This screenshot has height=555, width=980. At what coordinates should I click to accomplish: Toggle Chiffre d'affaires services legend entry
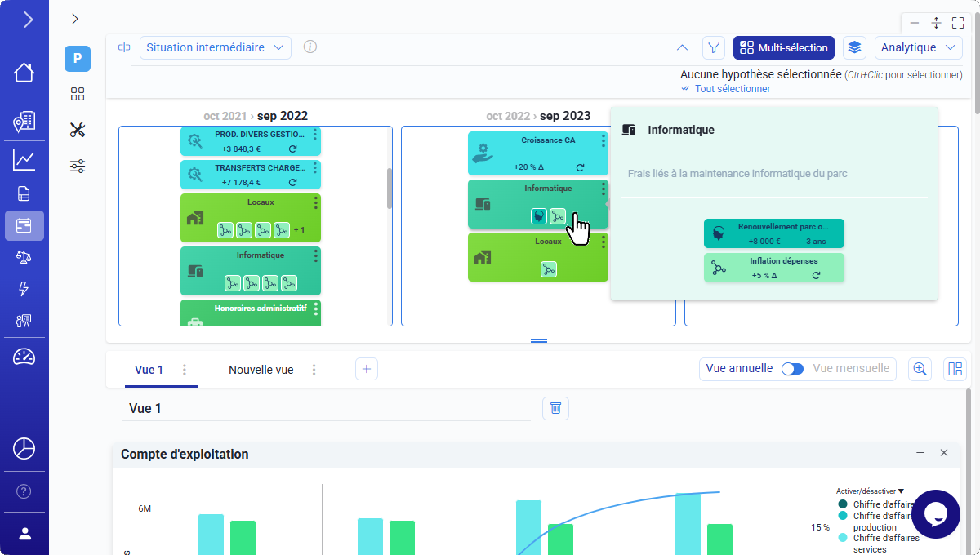click(844, 538)
